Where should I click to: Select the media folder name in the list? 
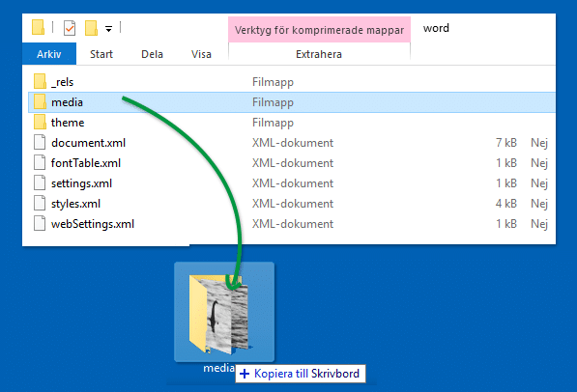click(x=67, y=102)
